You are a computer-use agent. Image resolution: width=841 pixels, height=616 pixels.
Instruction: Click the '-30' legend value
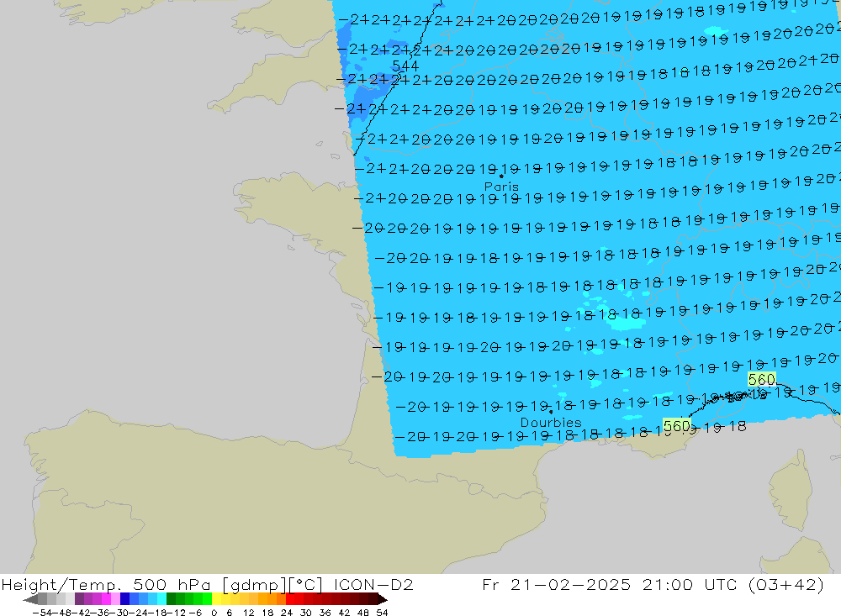(x=120, y=613)
